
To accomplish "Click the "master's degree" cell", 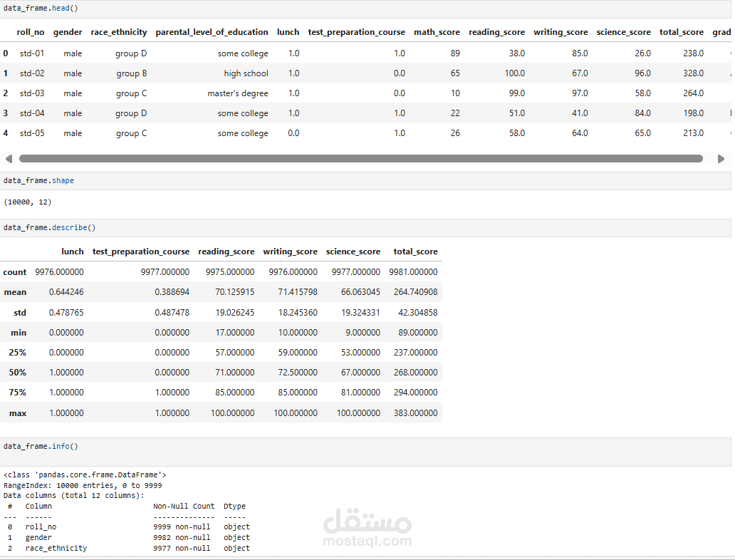I will click(238, 93).
